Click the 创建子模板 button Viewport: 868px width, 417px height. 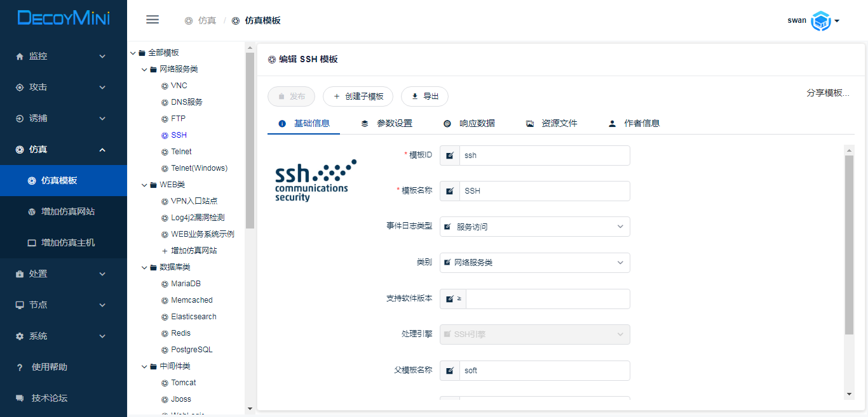pyautogui.click(x=358, y=96)
